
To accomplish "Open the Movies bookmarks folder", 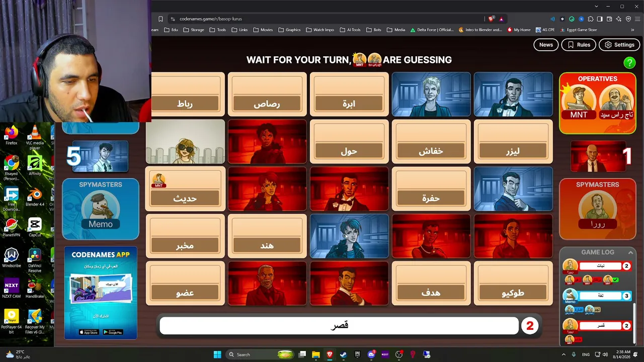I will [x=263, y=30].
